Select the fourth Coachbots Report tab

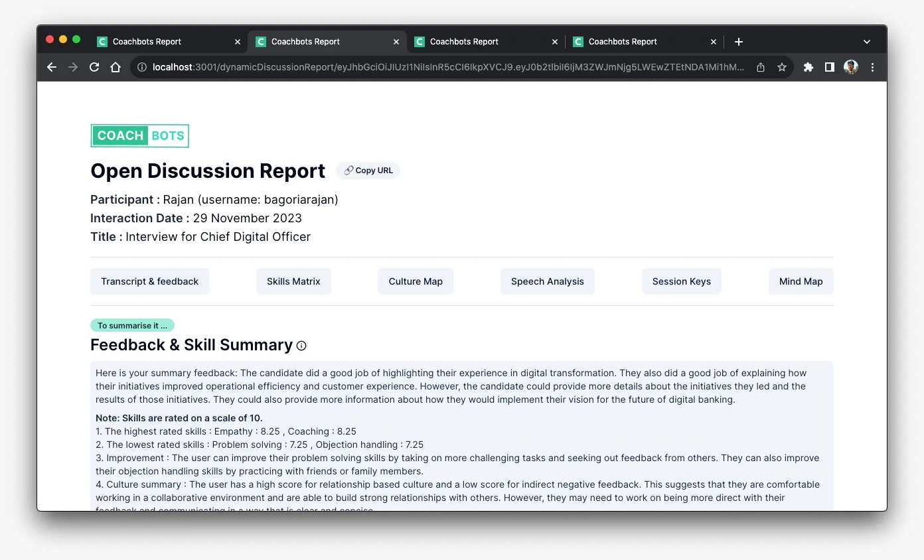[624, 41]
